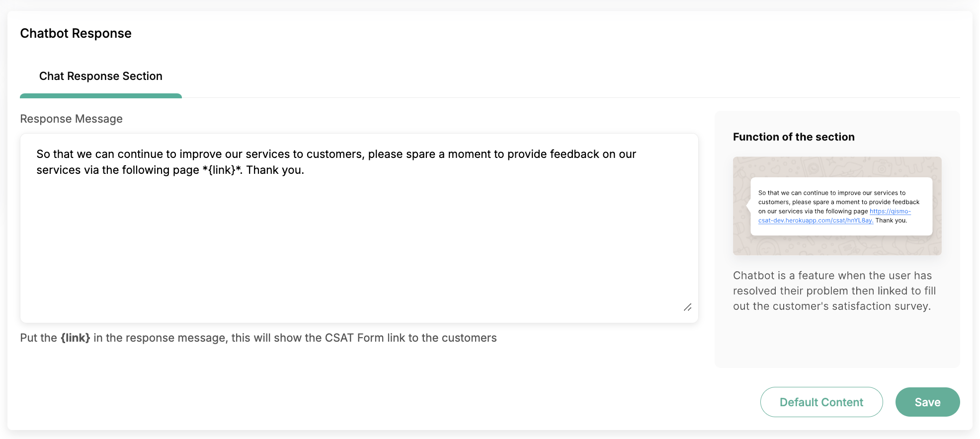
Task: Click the Chatbot feature description paragraph
Action: click(x=834, y=291)
